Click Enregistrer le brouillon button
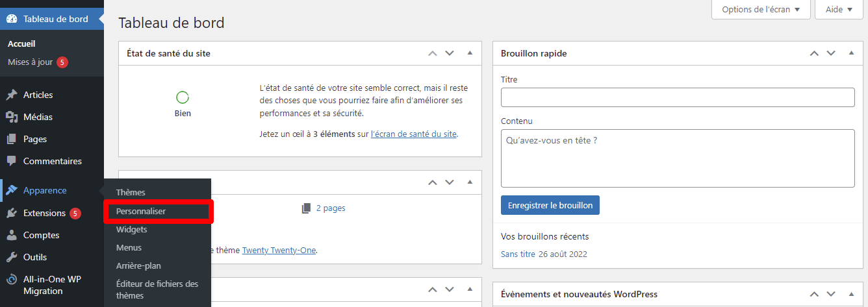868x307 pixels. pyautogui.click(x=550, y=205)
